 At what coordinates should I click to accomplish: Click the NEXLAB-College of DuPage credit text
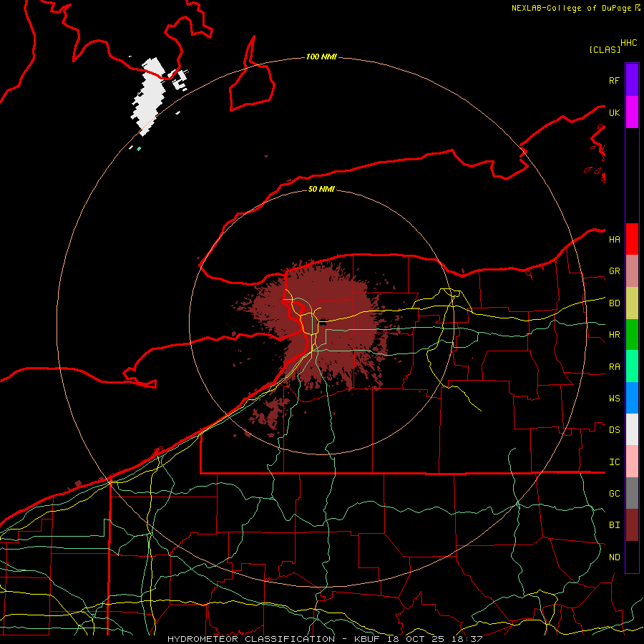point(572,8)
